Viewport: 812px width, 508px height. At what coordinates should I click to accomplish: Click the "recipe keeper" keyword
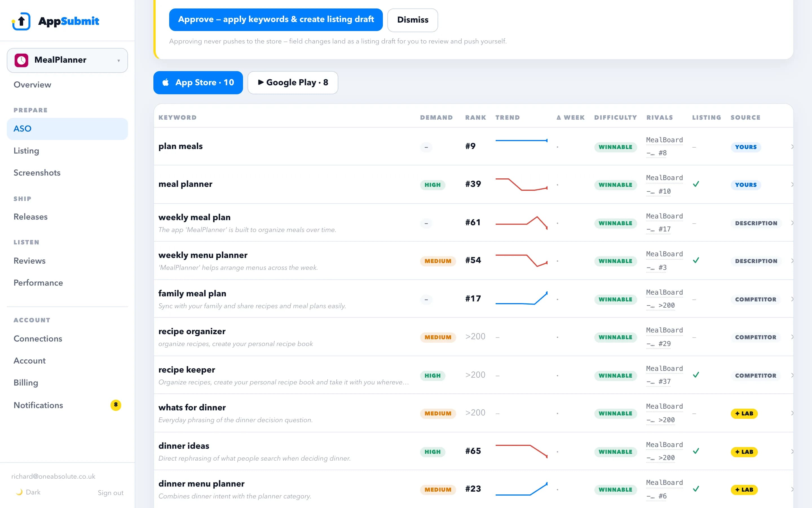[x=187, y=370]
